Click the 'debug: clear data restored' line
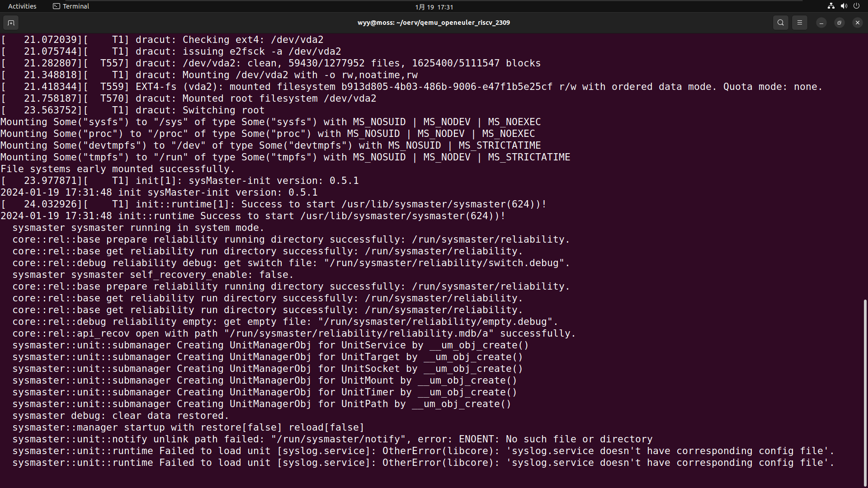 tap(120, 416)
